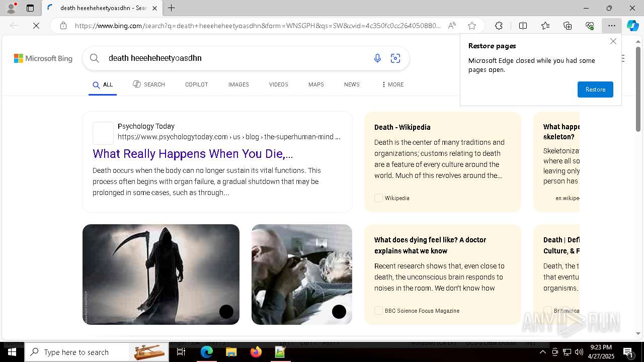Viewport: 644px width, 362px height.
Task: Toggle Split screen icon
Action: [523, 26]
